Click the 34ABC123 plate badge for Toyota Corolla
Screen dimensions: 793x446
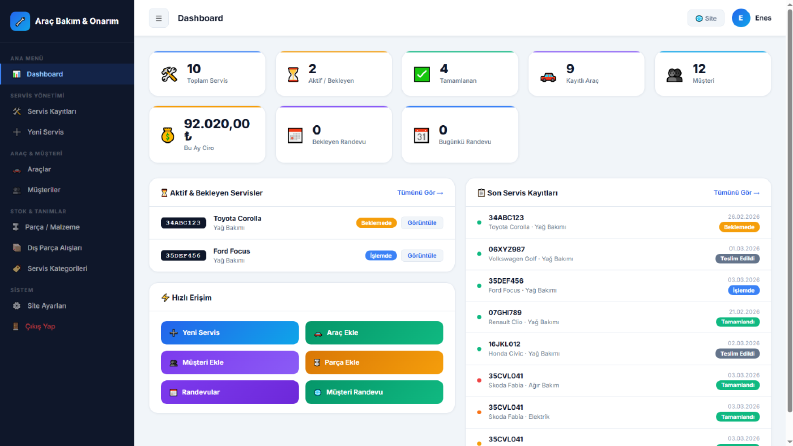click(184, 223)
